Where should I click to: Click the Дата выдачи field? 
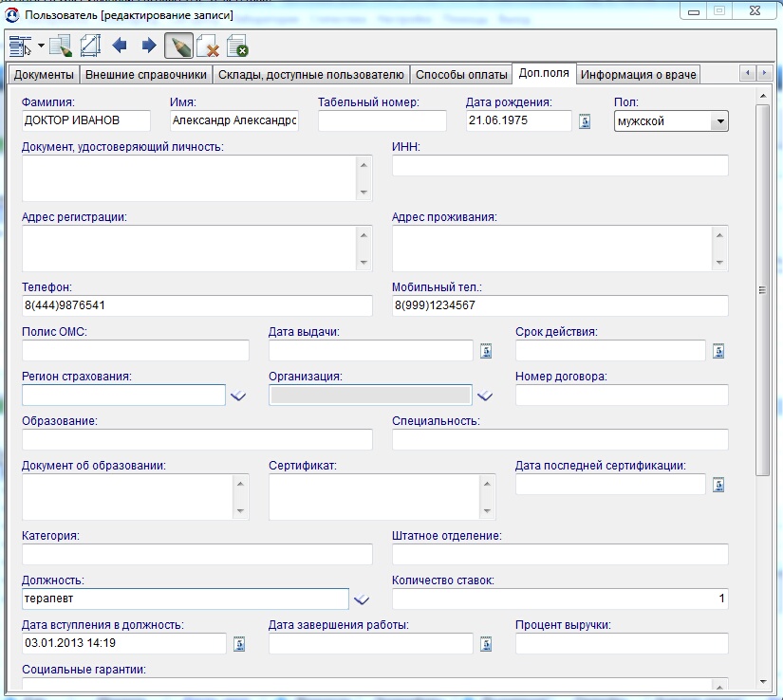tap(371, 350)
